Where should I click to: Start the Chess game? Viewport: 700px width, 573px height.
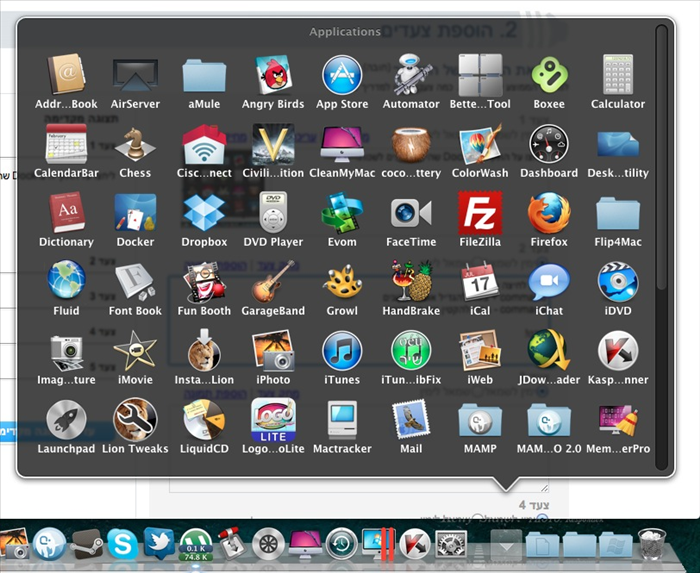(135, 144)
